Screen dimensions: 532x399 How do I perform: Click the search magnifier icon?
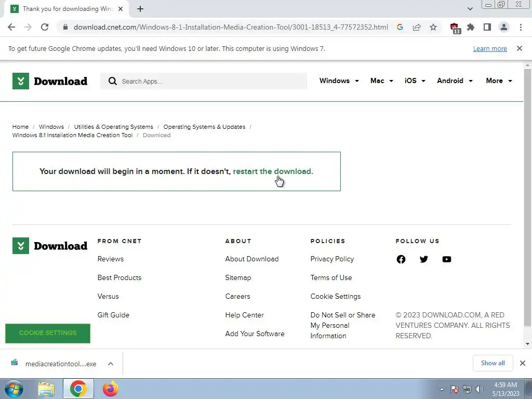[113, 81]
